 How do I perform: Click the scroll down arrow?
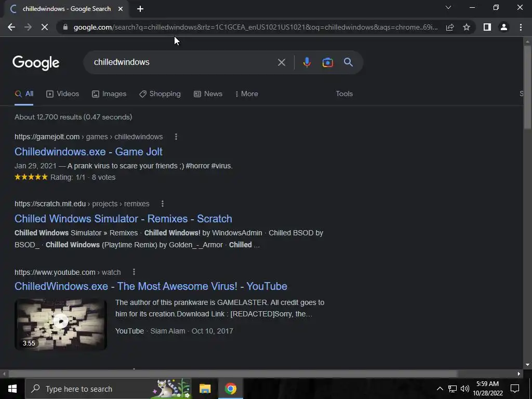pyautogui.click(x=527, y=365)
